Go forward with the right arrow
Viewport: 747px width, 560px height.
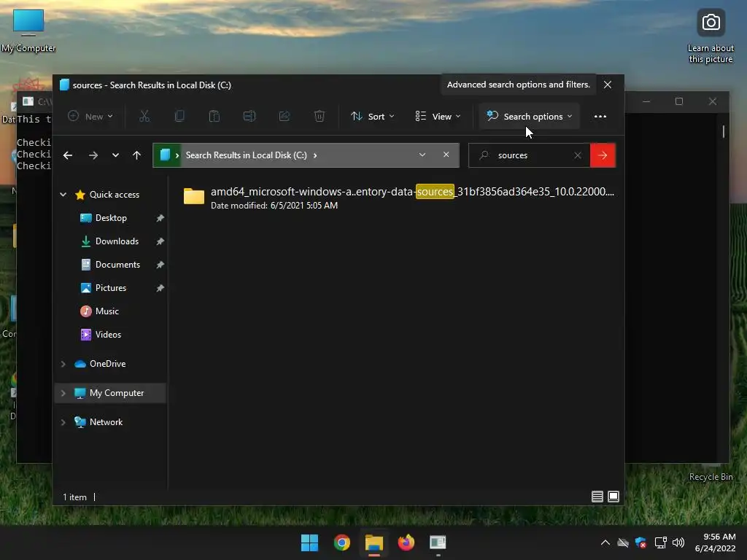[x=93, y=155]
